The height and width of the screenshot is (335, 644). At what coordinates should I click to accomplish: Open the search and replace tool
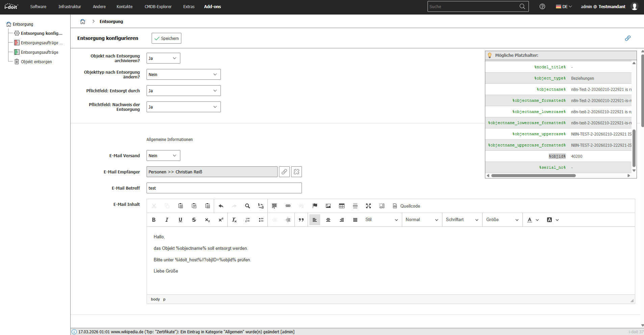pyautogui.click(x=248, y=206)
